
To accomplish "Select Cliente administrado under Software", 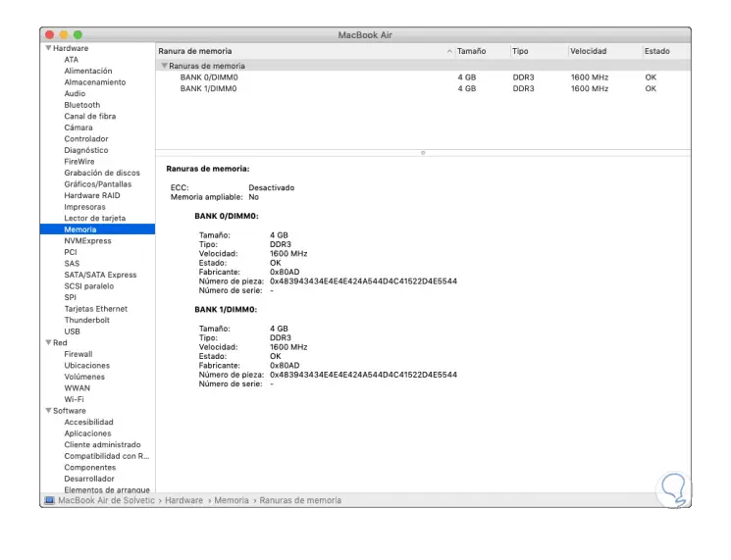I will 103,444.
